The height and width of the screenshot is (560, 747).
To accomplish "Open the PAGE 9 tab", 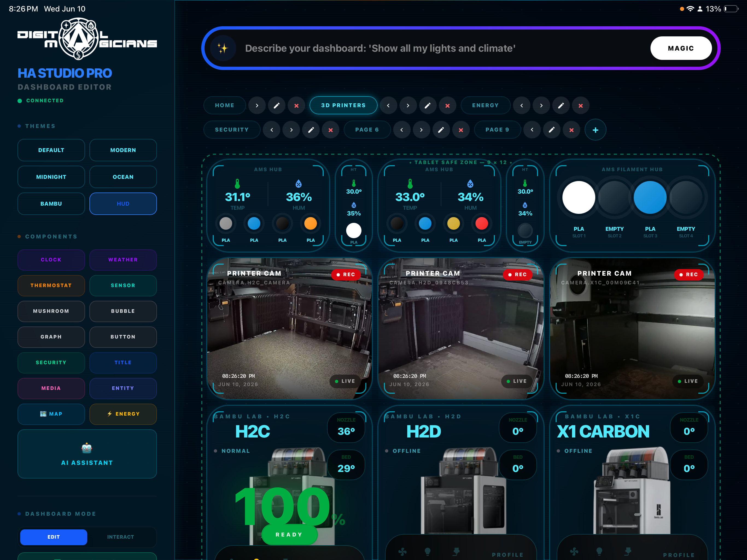I will click(497, 130).
